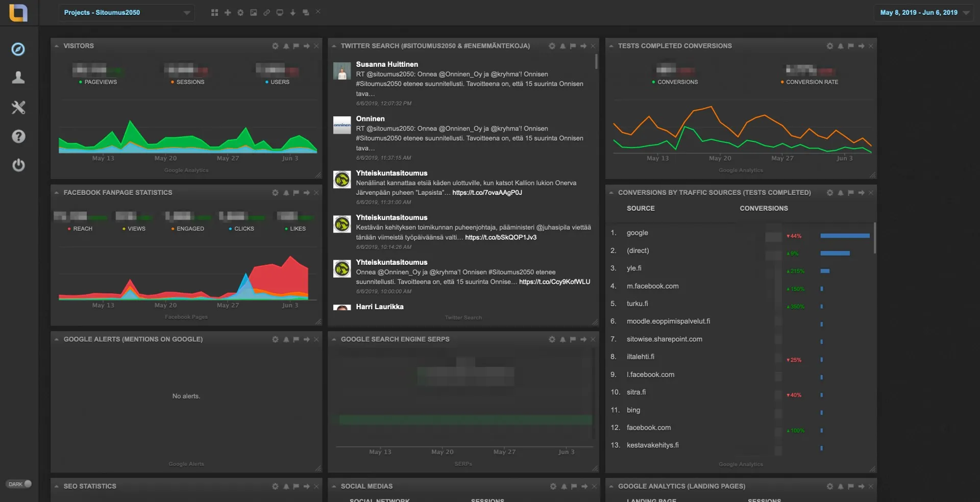Viewport: 980px width, 502px height.
Task: Open the May 8 - Jun 6 date range dropdown
Action: (x=923, y=13)
